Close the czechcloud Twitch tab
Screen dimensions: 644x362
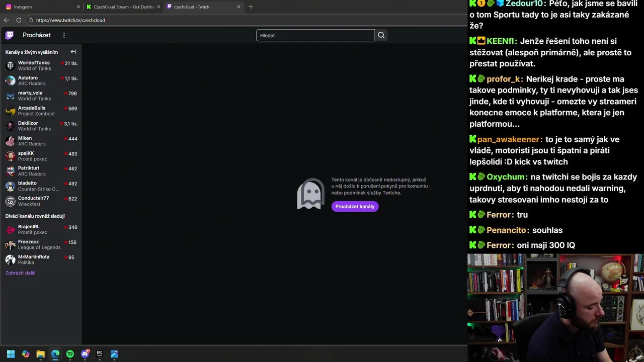(239, 7)
